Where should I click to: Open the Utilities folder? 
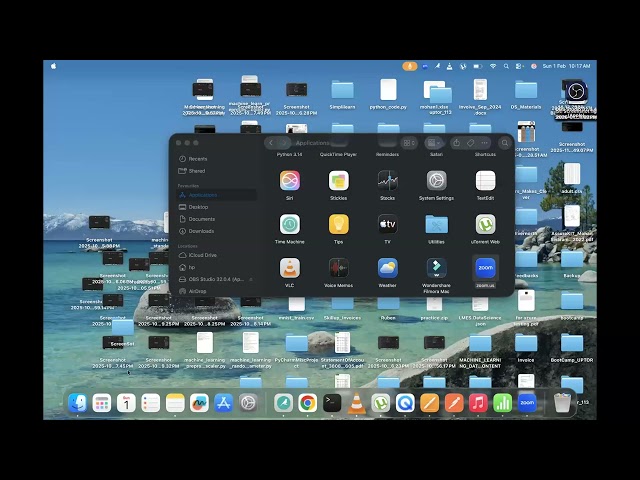[436, 225]
